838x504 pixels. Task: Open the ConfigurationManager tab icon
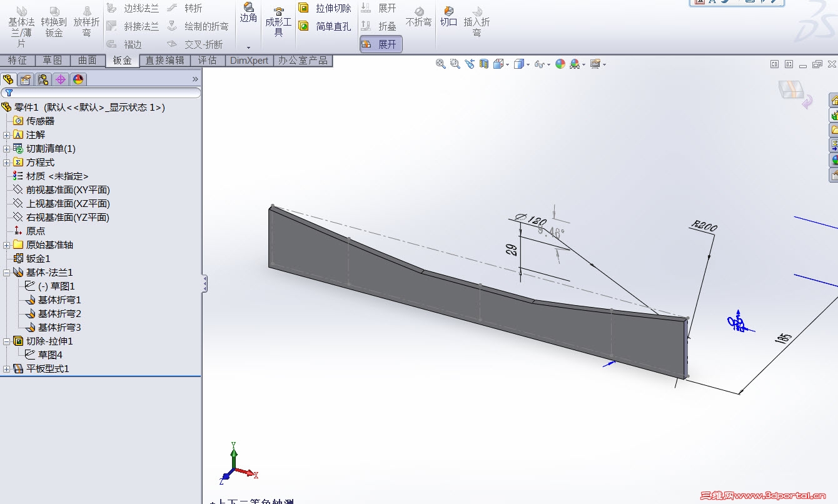coord(43,79)
